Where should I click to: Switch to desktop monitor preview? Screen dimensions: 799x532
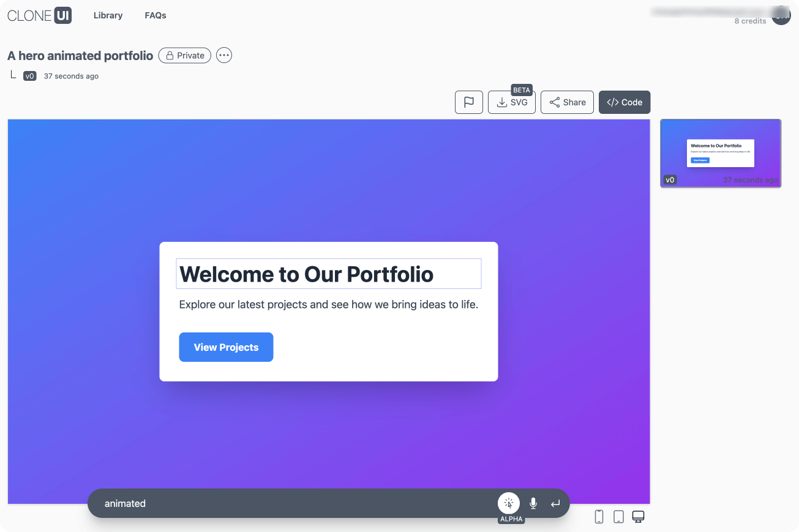point(638,517)
